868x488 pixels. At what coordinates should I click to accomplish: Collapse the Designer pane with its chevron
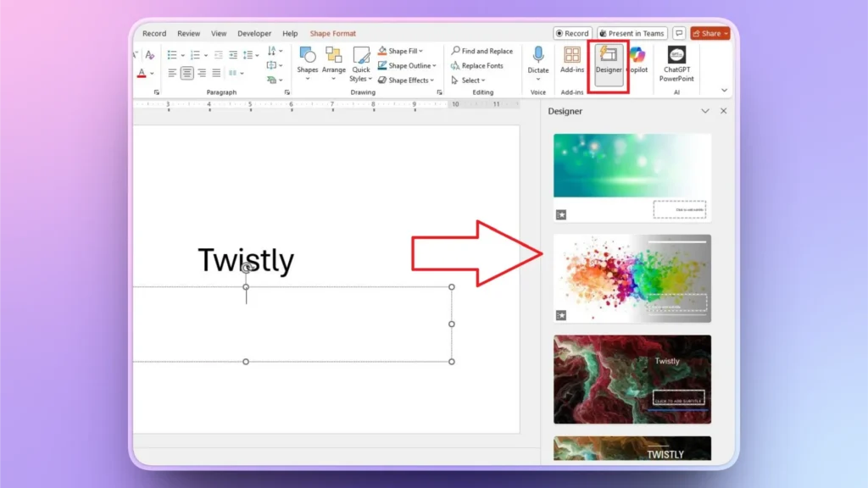click(x=706, y=111)
